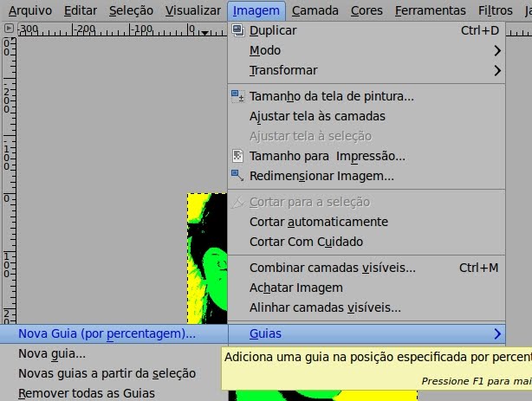Open the Visualizar menu
532x401 pixels.
(192, 11)
